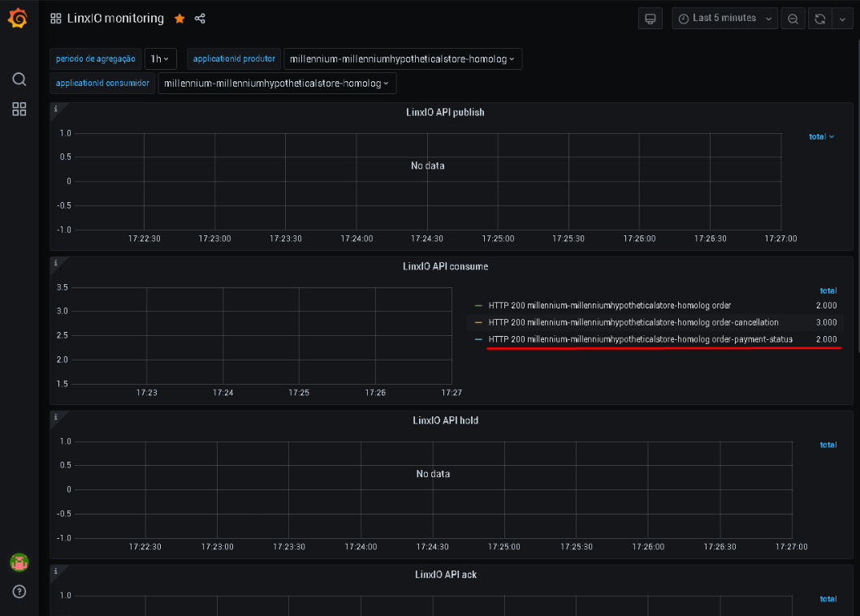Open the refresh interval dropdown arrow
Image resolution: width=860 pixels, height=616 pixels.
tap(842, 19)
